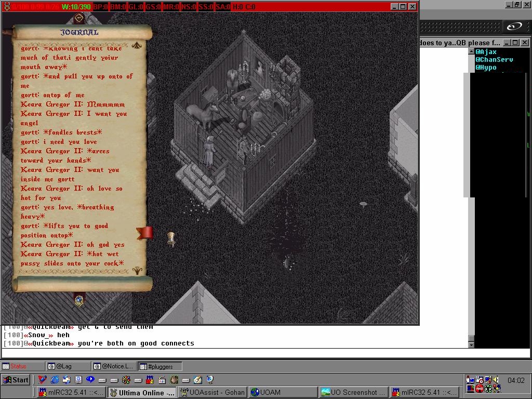The height and width of the screenshot is (399, 532).
Task: Click the blue gem below the journal scroll
Action: 79,301
